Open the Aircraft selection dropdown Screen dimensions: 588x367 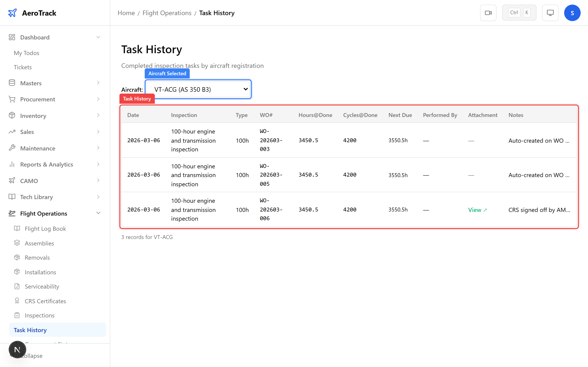[x=198, y=89]
